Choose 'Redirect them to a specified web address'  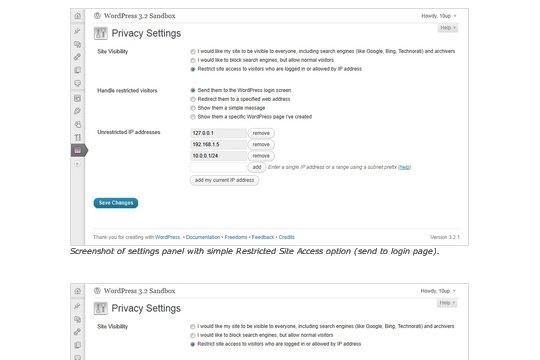[193, 99]
